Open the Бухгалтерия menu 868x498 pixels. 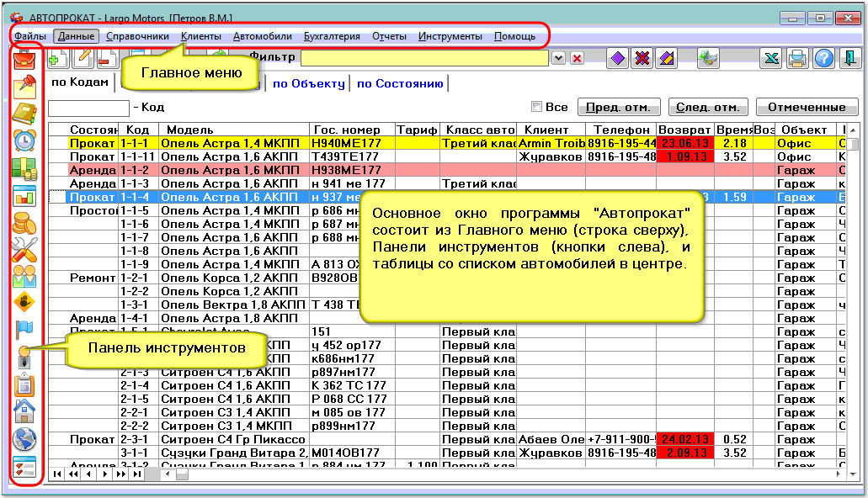[332, 36]
